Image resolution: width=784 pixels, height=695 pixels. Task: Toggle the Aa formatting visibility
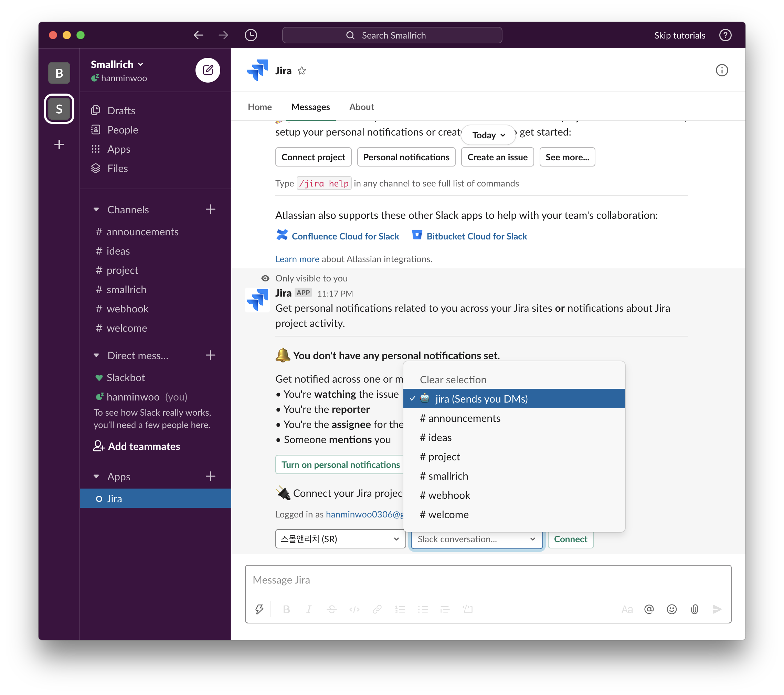[627, 609]
